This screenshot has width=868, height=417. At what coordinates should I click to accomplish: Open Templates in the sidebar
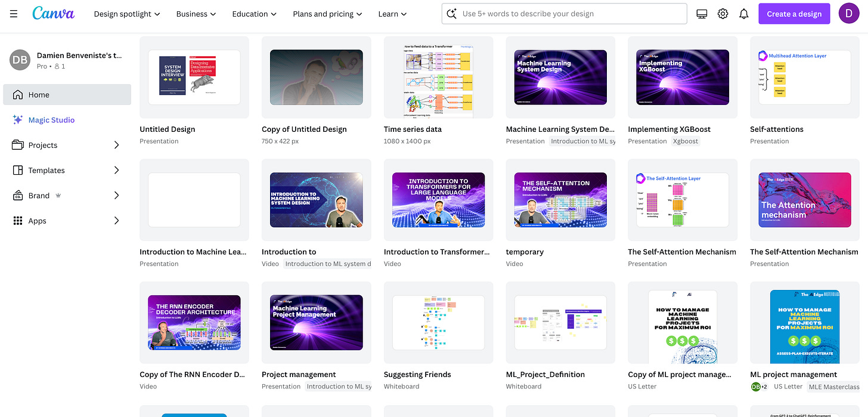click(x=67, y=170)
